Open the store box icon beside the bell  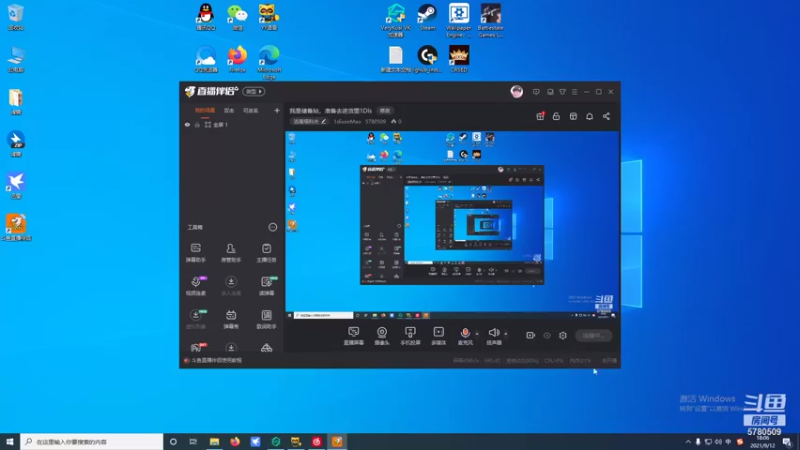573,116
